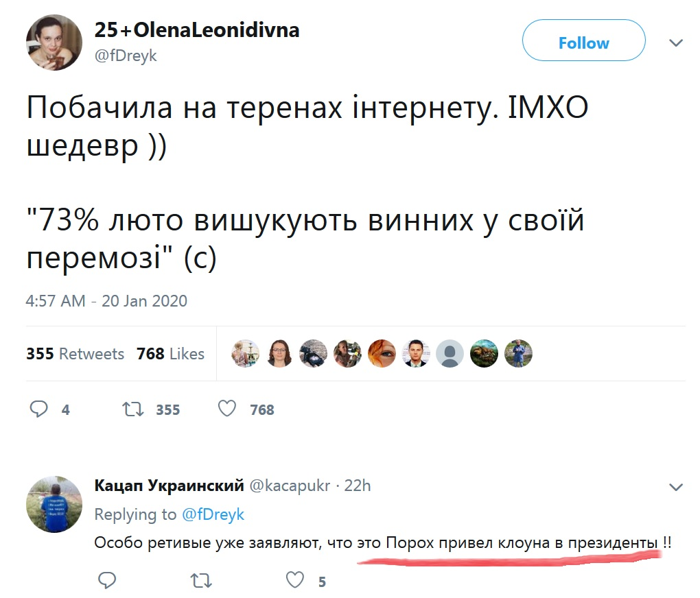Image resolution: width=700 pixels, height=598 pixels.
Task: Reply to Кацап Украинский's comment
Action: click(107, 582)
